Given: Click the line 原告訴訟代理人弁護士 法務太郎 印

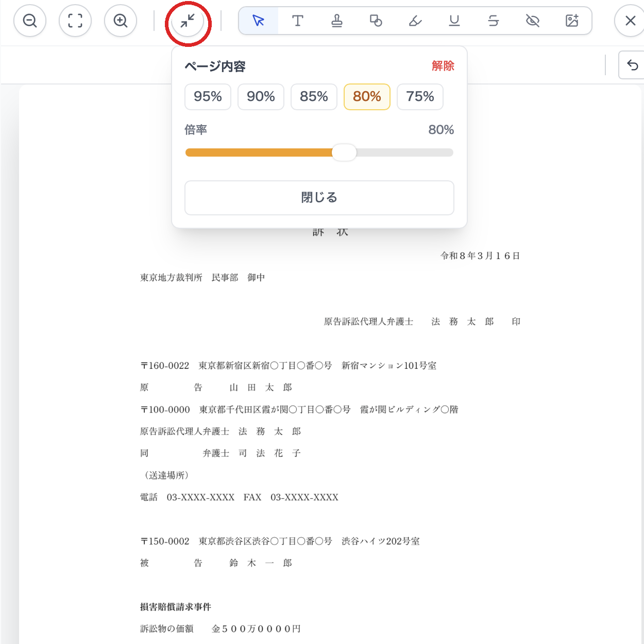Looking at the screenshot, I should point(422,321).
